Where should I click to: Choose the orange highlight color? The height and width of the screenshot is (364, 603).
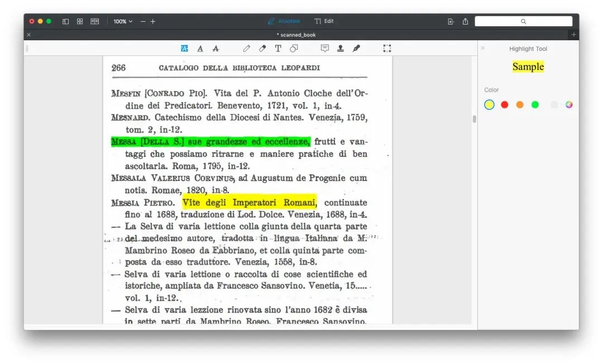tap(520, 104)
